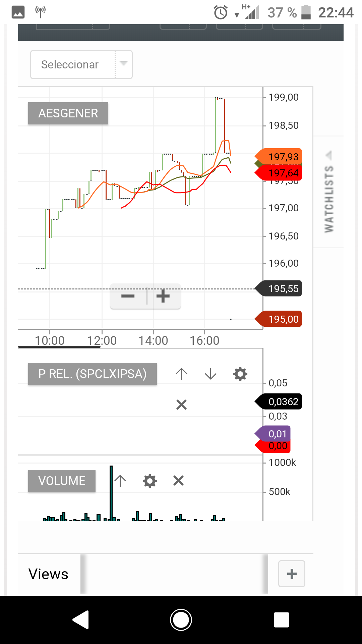Open the Seleccionar dropdown
Image resolution: width=362 pixels, height=644 pixels.
81,65
